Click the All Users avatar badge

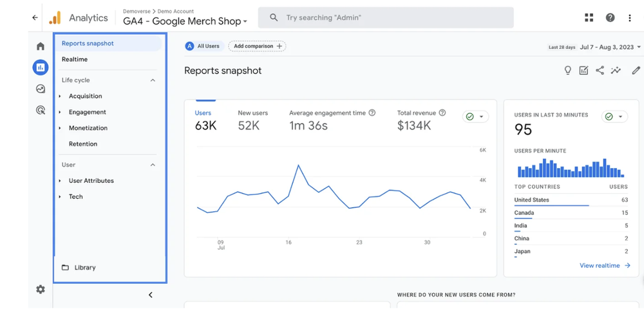(x=189, y=46)
